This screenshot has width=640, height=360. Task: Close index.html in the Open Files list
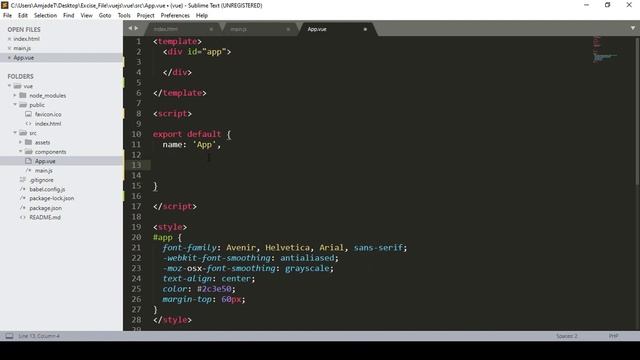click(x=9, y=39)
